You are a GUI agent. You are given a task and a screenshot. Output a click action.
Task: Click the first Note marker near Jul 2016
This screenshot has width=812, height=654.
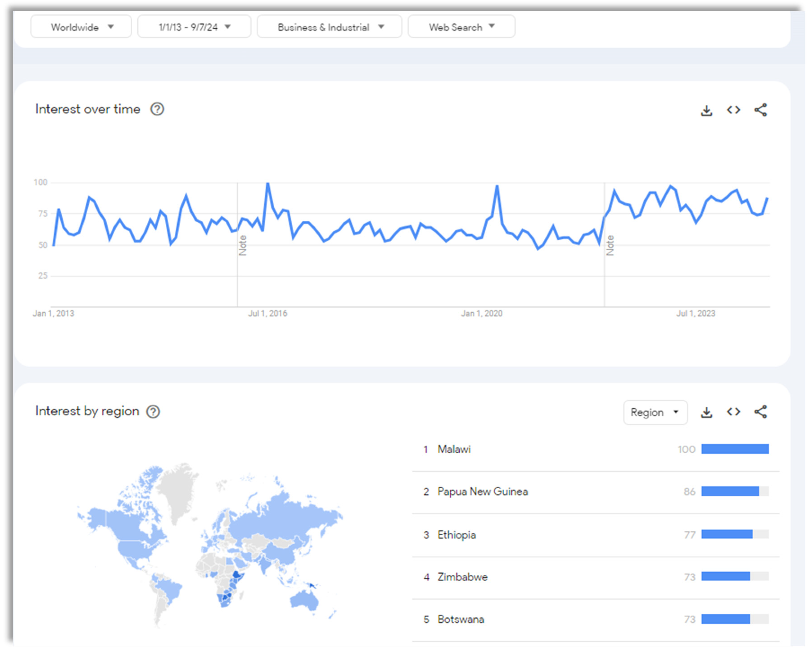point(242,246)
